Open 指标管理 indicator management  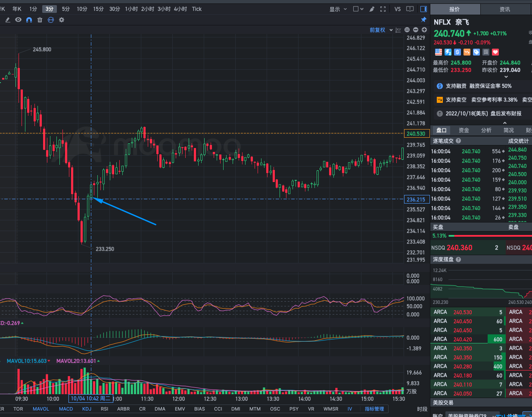(374, 409)
